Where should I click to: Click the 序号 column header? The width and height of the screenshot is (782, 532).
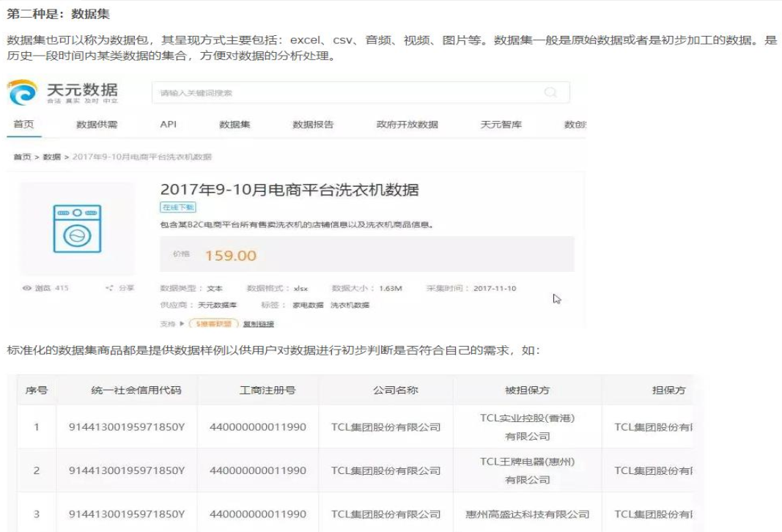37,390
